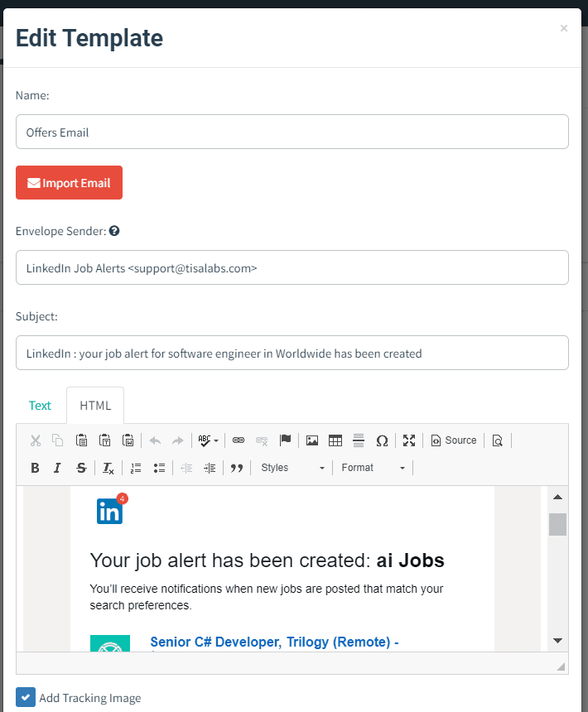Open the Format dropdown
588x712 pixels.
click(x=373, y=468)
